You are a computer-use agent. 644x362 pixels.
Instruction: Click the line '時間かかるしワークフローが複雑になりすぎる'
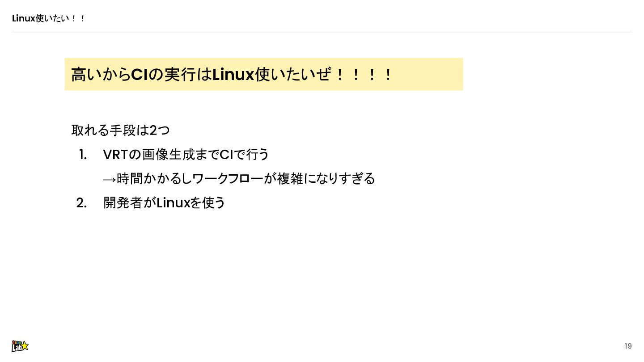coord(246,179)
